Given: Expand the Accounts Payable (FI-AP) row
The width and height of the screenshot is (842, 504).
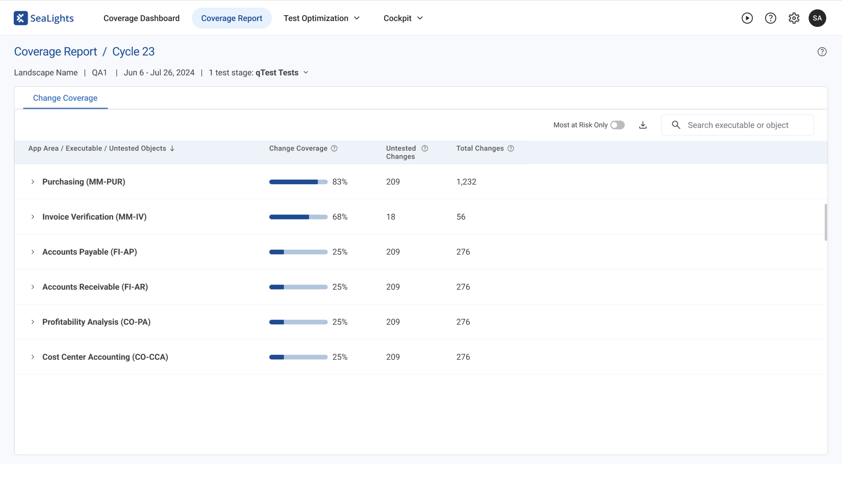Looking at the screenshot, I should [33, 252].
